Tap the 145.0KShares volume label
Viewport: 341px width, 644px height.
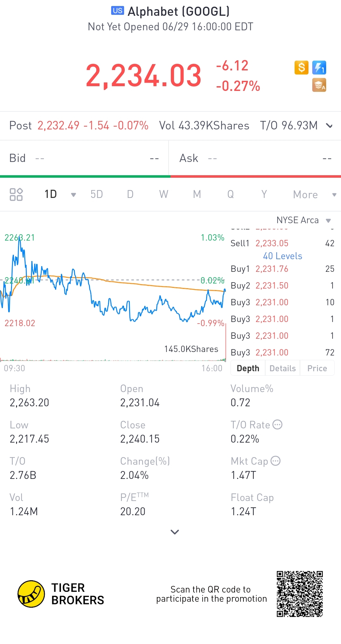(x=191, y=349)
